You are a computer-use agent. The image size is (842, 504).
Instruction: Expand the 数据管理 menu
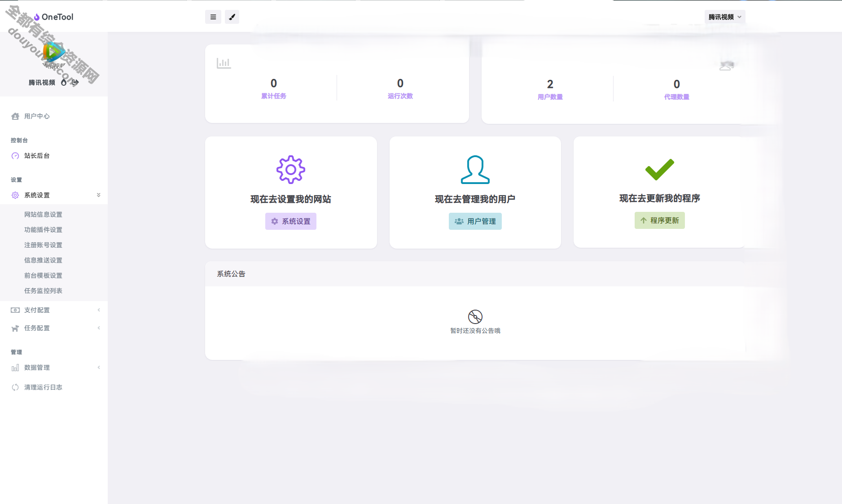[x=54, y=368]
